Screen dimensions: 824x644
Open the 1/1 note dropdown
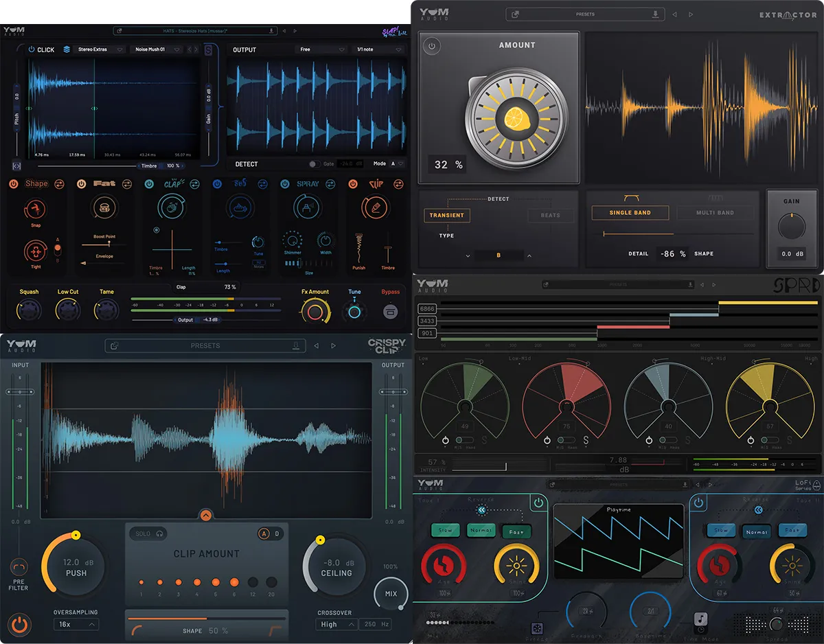379,49
